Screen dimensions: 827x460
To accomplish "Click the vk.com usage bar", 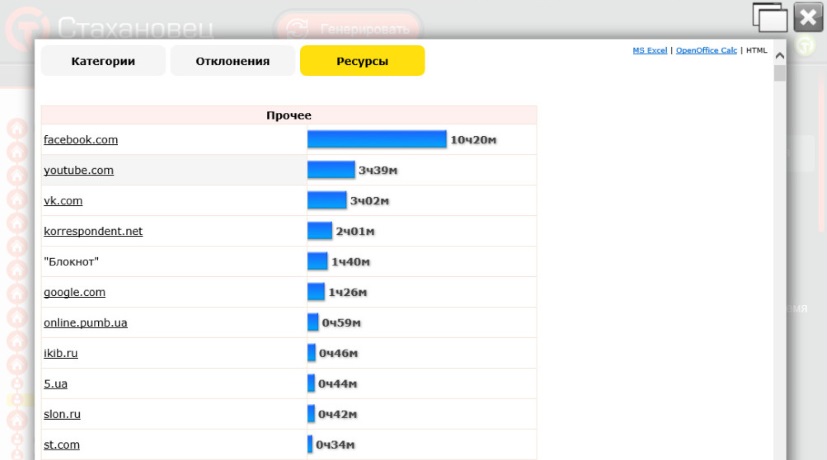I will tap(327, 200).
